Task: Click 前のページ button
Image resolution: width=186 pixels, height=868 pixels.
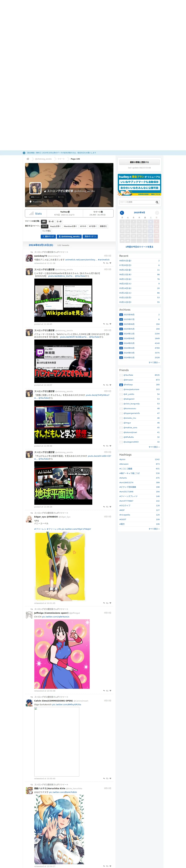Action: pos(48,237)
